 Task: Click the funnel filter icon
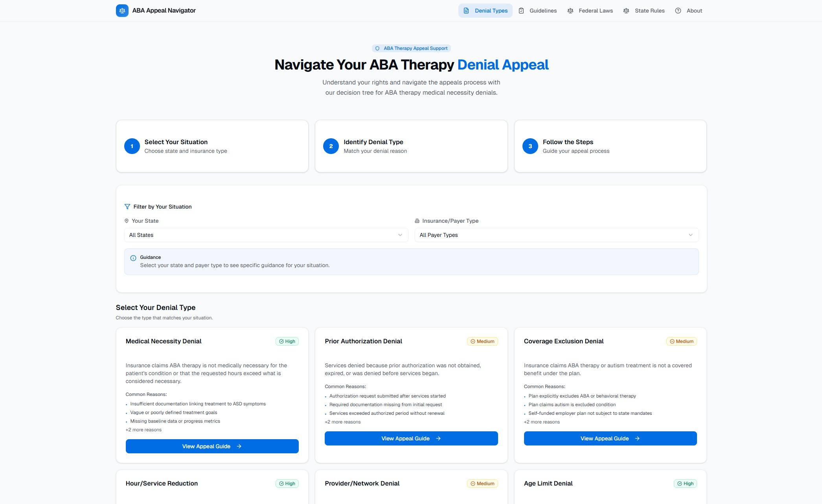pos(127,207)
